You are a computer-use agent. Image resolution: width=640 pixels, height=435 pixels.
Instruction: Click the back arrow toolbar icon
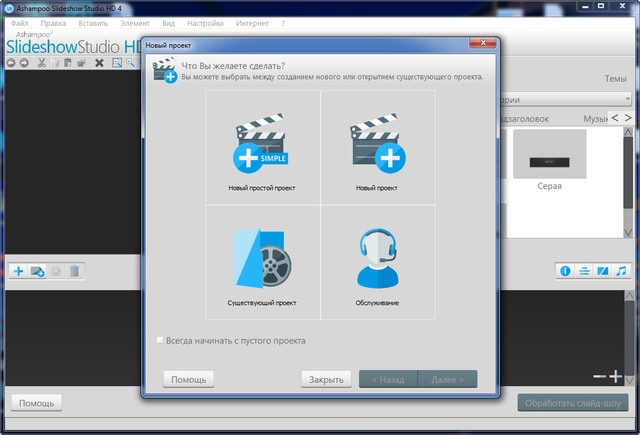point(11,63)
